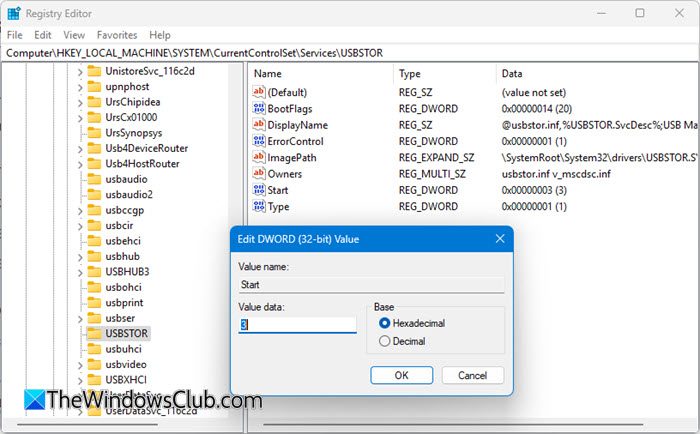Screen dimensions: 700x434
Task: Cancel the Edit DWORD dialog
Action: point(473,375)
